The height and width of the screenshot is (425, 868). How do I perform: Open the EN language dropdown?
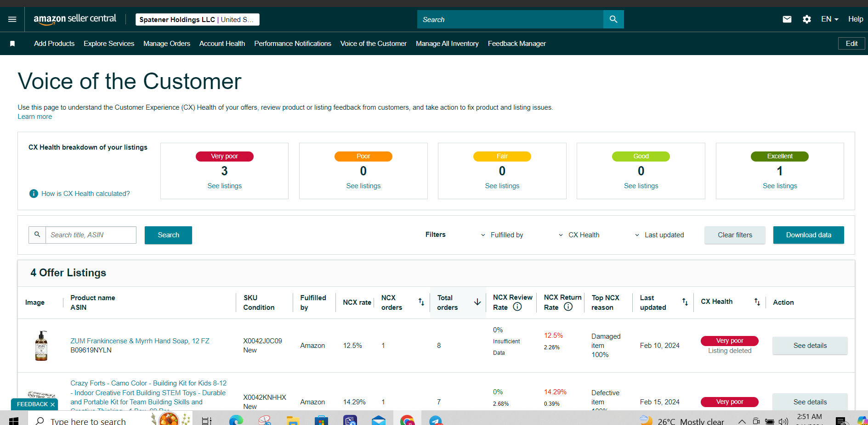[x=830, y=19]
